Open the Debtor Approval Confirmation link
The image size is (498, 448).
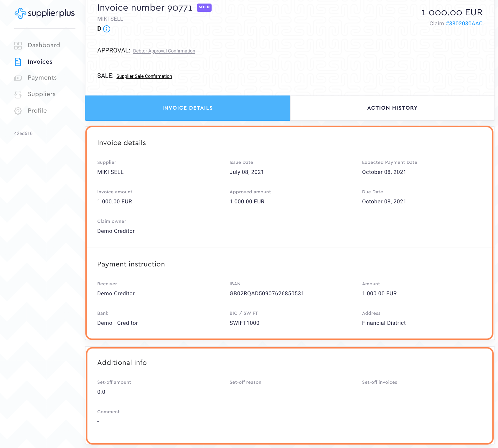point(164,51)
